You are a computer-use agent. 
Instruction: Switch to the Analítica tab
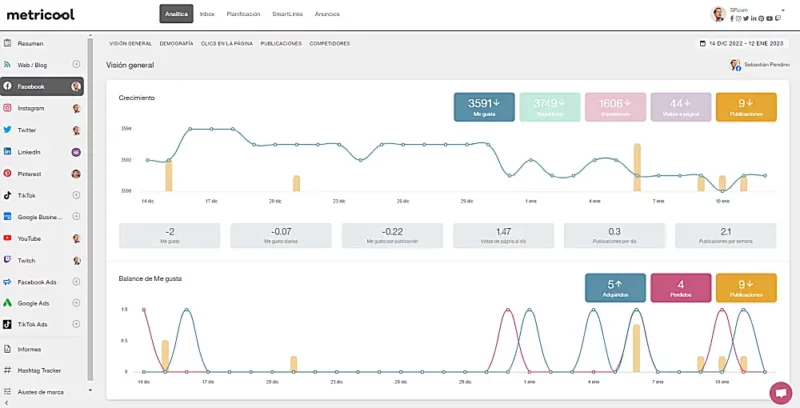(176, 14)
